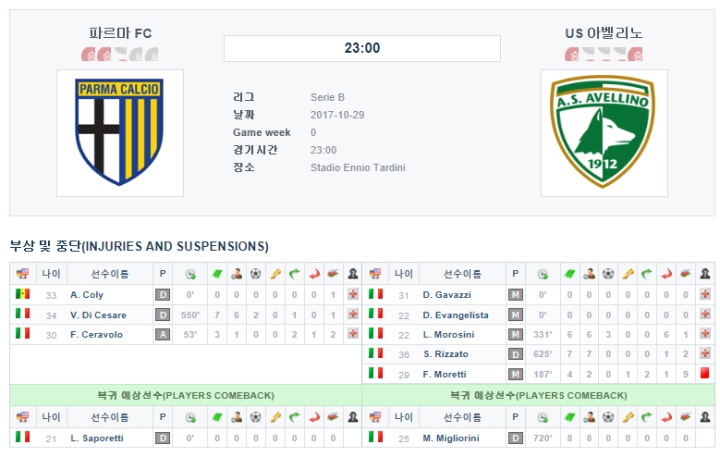Click the injury icon for S. Rizzato
This screenshot has height=457, width=720.
[705, 354]
